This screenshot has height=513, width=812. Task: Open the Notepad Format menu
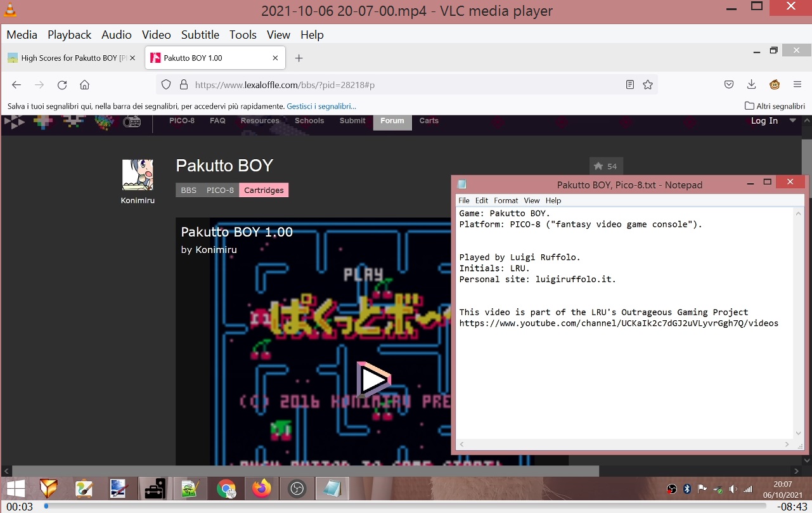506,200
